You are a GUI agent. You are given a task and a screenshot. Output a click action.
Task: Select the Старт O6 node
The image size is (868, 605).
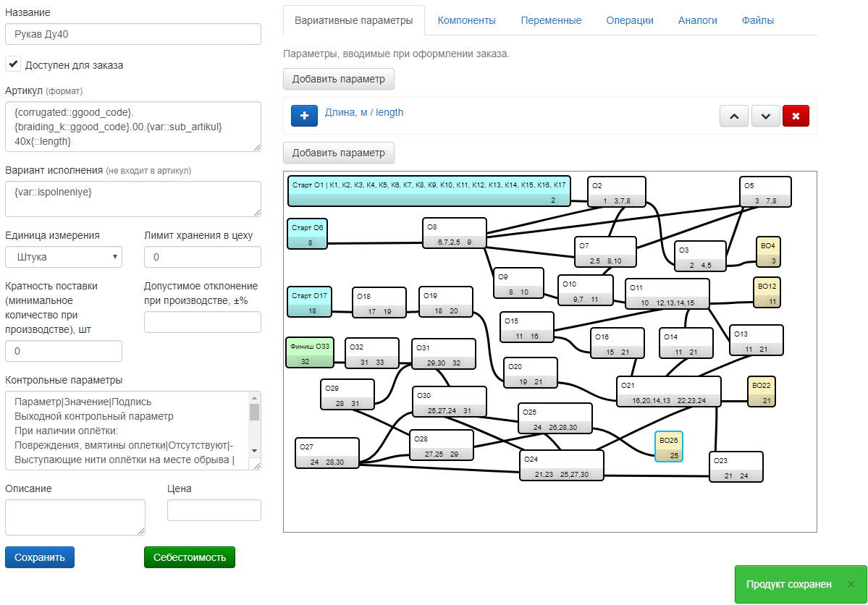[x=308, y=234]
